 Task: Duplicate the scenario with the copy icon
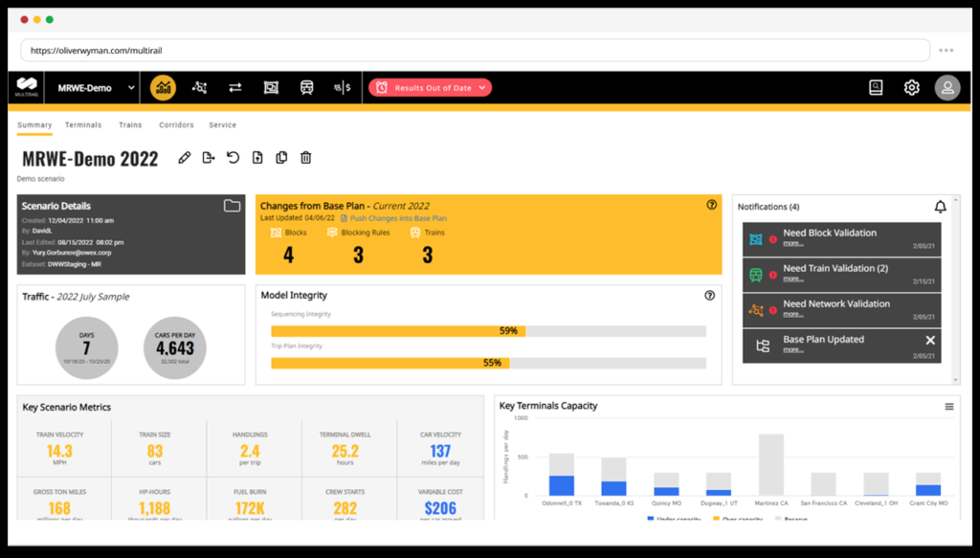pos(280,157)
